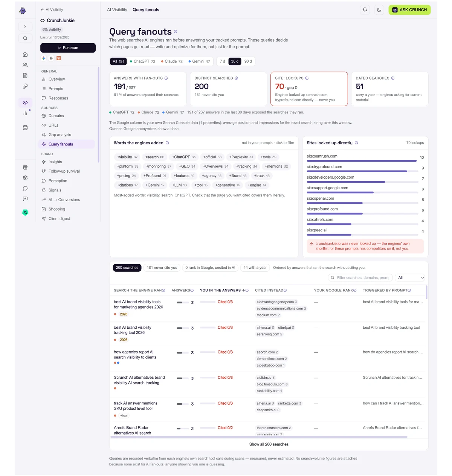Go to the home icon in the rail

(25, 54)
